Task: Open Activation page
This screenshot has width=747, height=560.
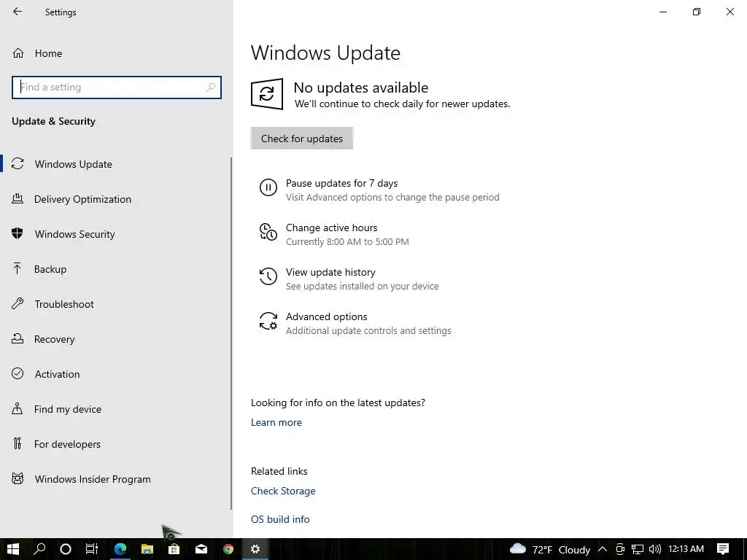Action: pos(116,374)
